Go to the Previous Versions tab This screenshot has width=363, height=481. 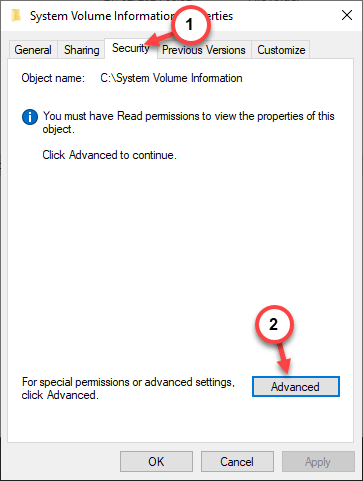[204, 50]
